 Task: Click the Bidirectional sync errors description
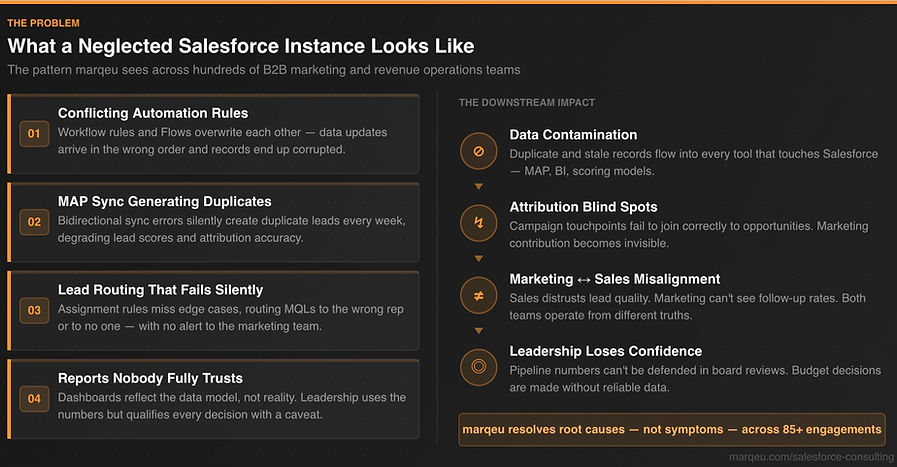point(232,229)
